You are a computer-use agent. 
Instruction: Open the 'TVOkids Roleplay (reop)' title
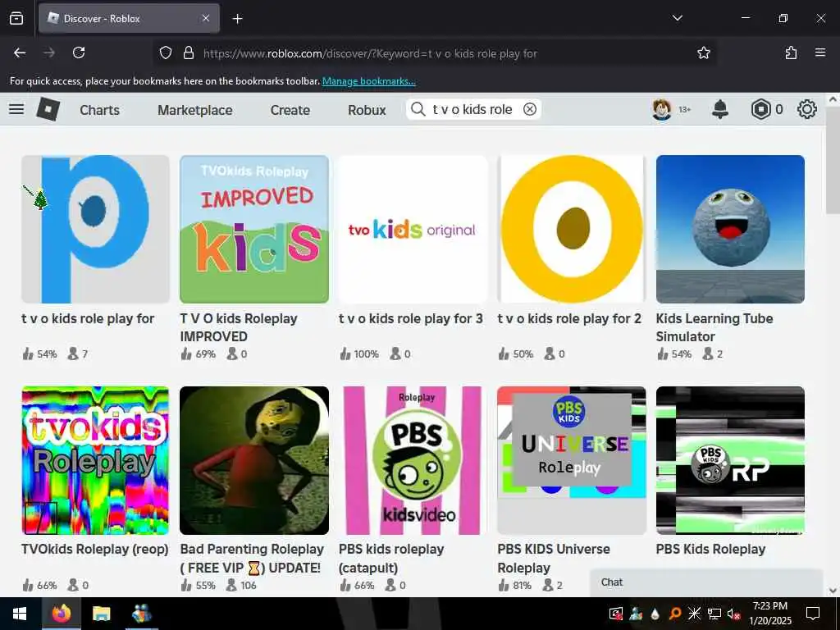[95, 549]
